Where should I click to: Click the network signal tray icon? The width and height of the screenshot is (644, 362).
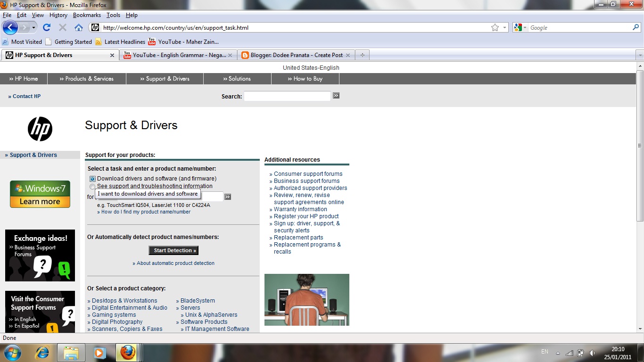coord(570,353)
